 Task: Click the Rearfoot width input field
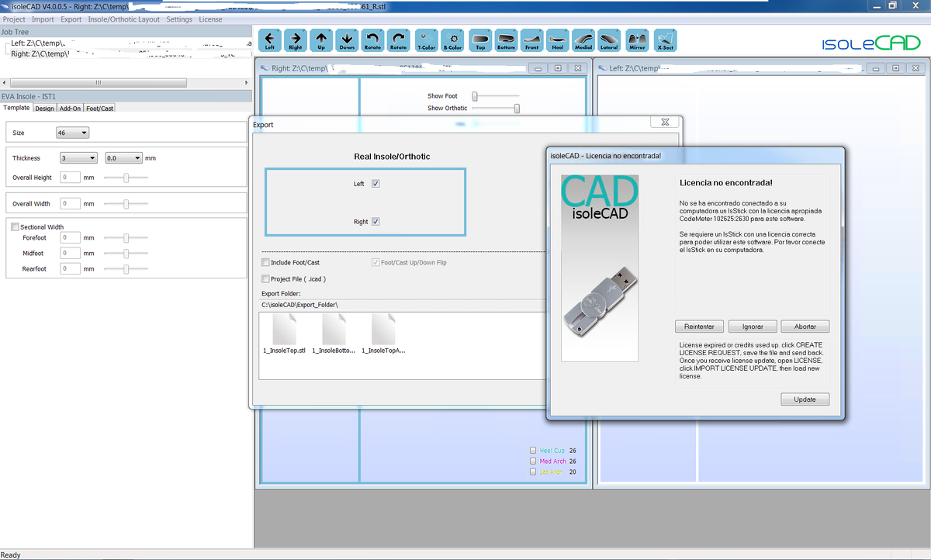[70, 268]
